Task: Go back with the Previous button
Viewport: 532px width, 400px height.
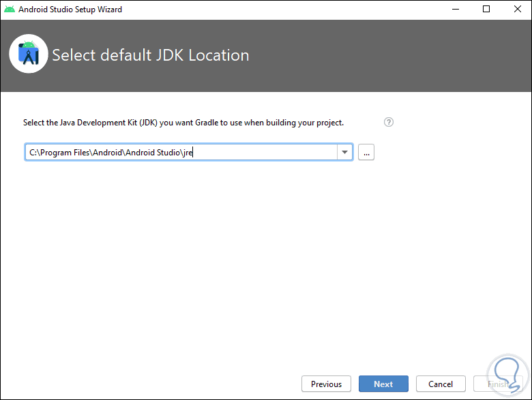Action: 326,384
